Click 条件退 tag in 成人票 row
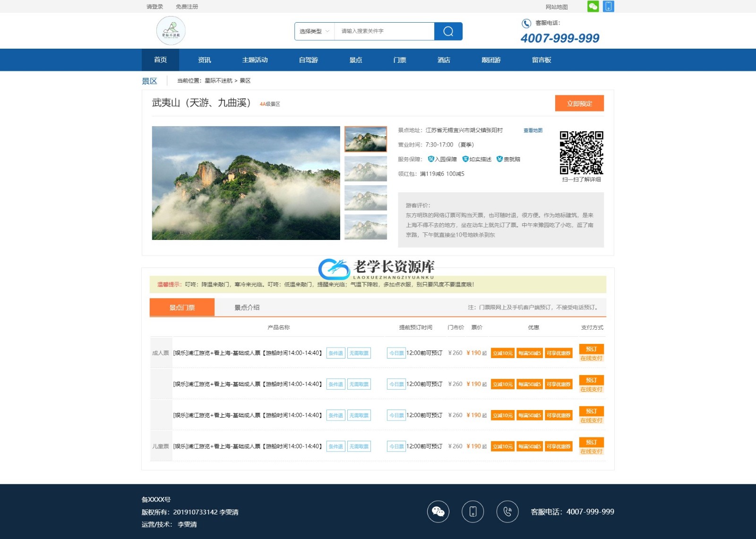Image resolution: width=756 pixels, height=539 pixels. pyautogui.click(x=336, y=353)
